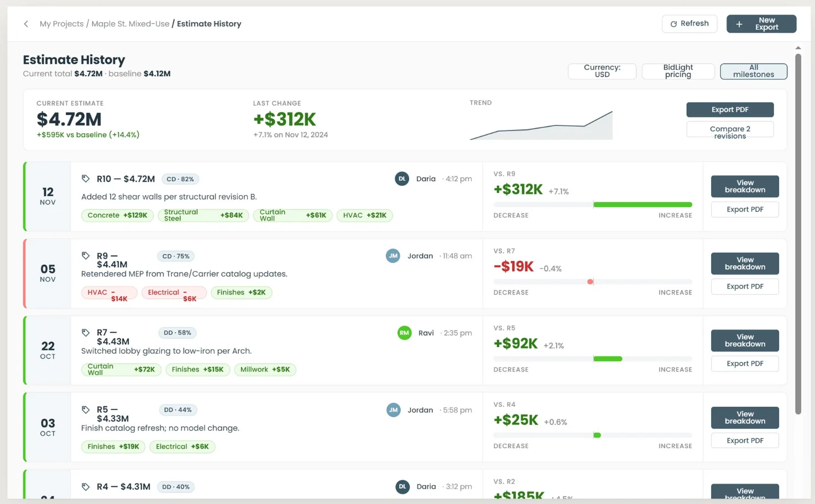
Task: Click the tag icon beside R10
Action: [x=86, y=179]
